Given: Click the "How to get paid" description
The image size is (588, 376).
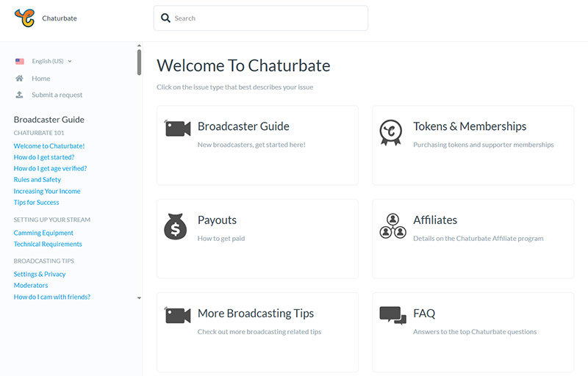Looking at the screenshot, I should coord(221,238).
